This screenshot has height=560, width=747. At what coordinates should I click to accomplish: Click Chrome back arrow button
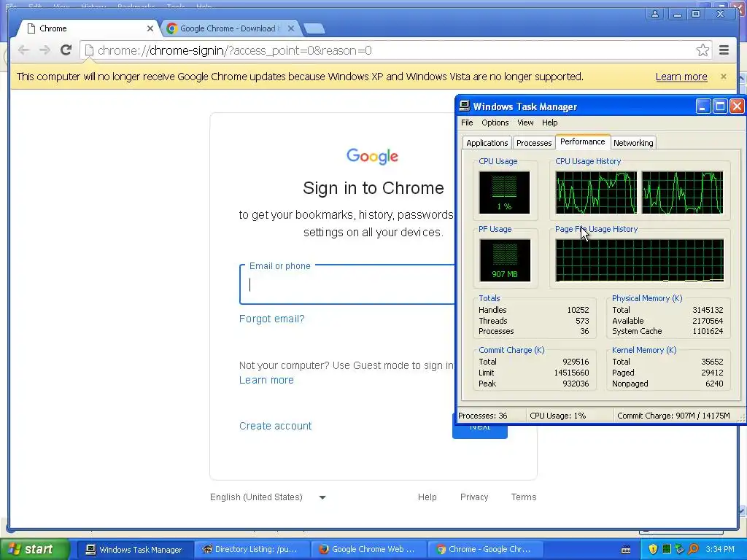point(23,50)
